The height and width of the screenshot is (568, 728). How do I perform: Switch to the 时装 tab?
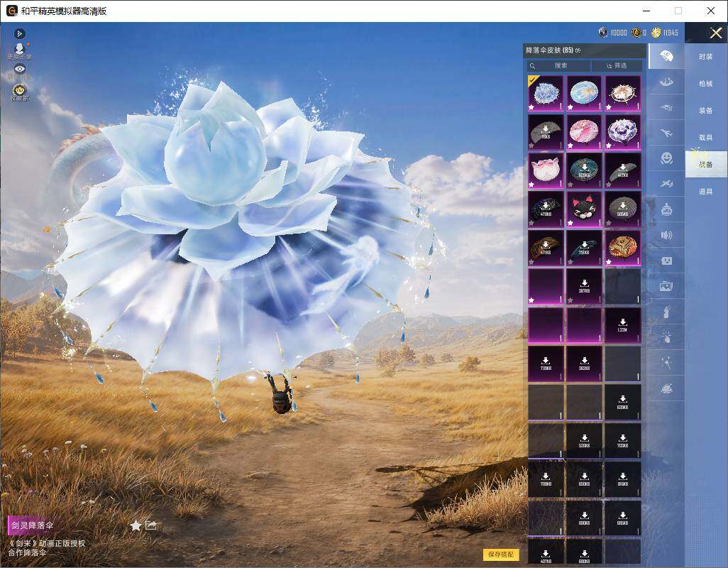706,57
